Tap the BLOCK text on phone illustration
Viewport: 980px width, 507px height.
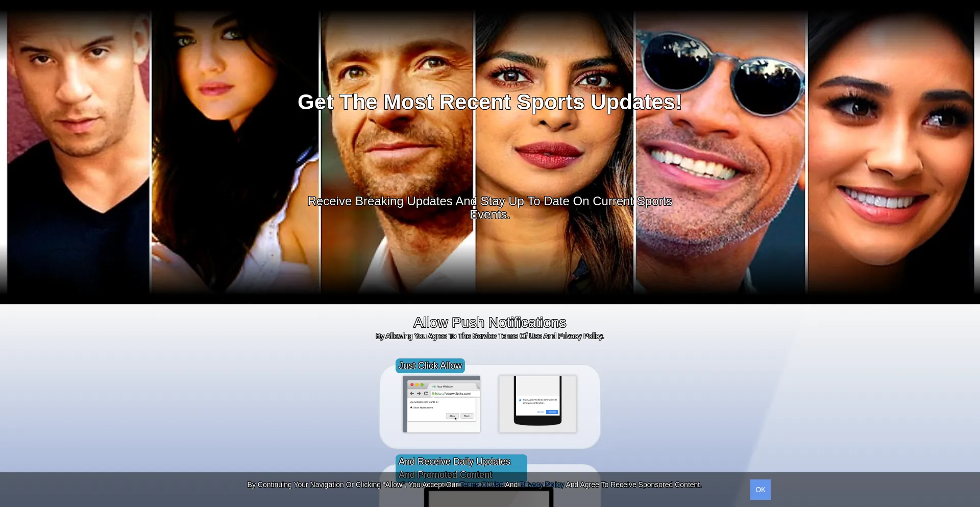tap(540, 412)
